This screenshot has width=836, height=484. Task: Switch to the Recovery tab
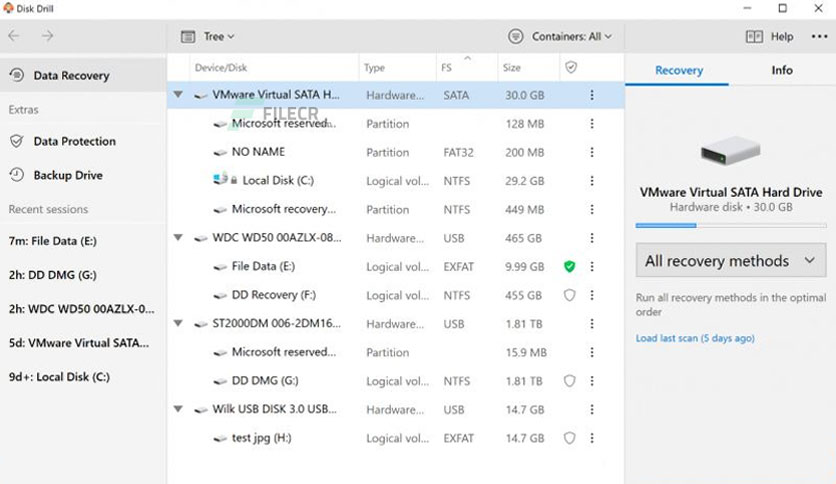(x=678, y=70)
